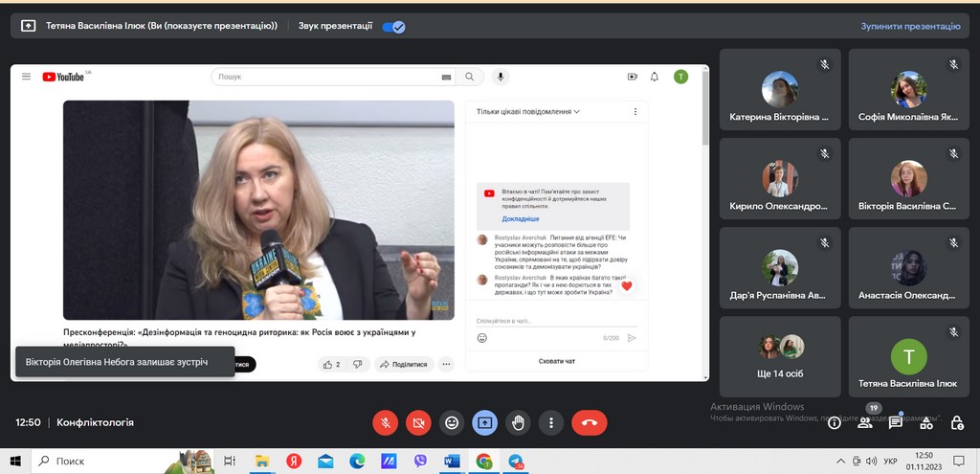Click the 'Докладніше' link in chat
980x474 pixels.
tap(521, 218)
